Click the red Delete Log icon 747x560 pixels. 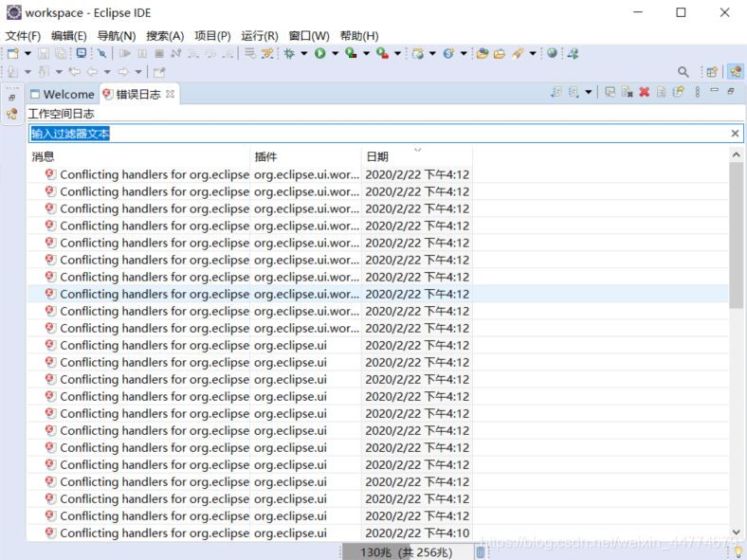tap(644, 92)
